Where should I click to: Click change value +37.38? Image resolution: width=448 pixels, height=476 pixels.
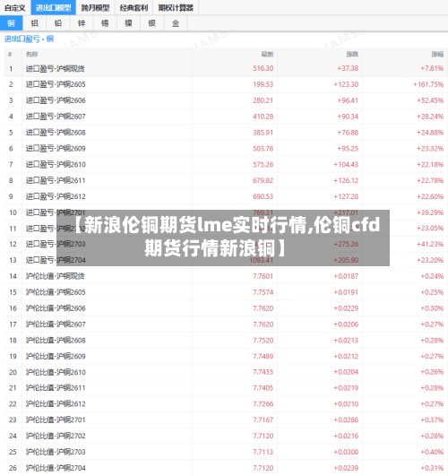tap(348, 69)
